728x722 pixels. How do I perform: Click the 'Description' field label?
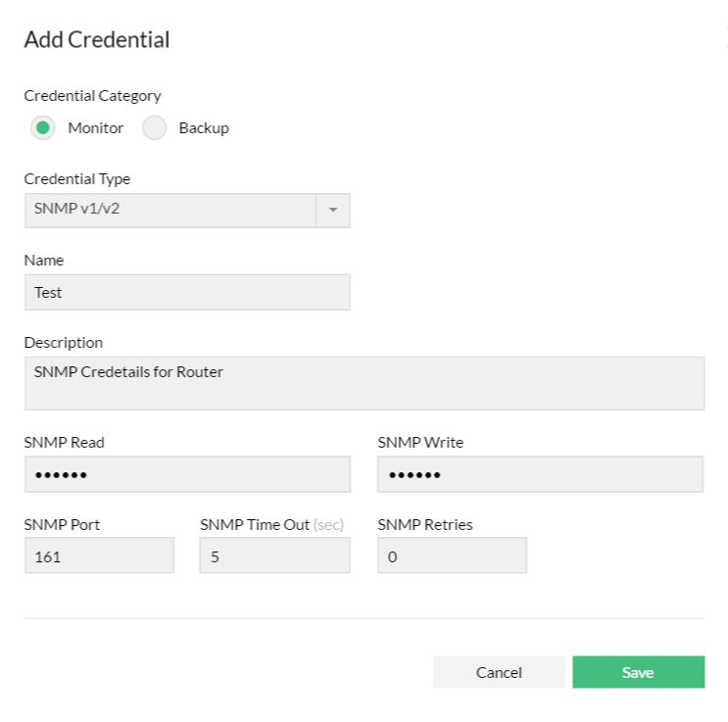coord(64,343)
